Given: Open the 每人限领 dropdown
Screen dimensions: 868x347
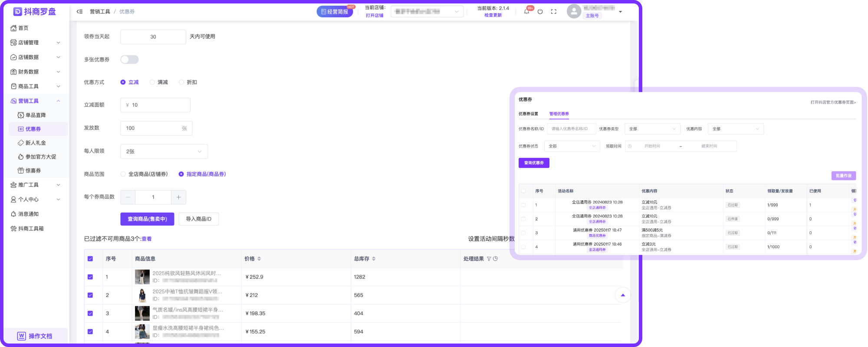Looking at the screenshot, I should click(x=164, y=151).
